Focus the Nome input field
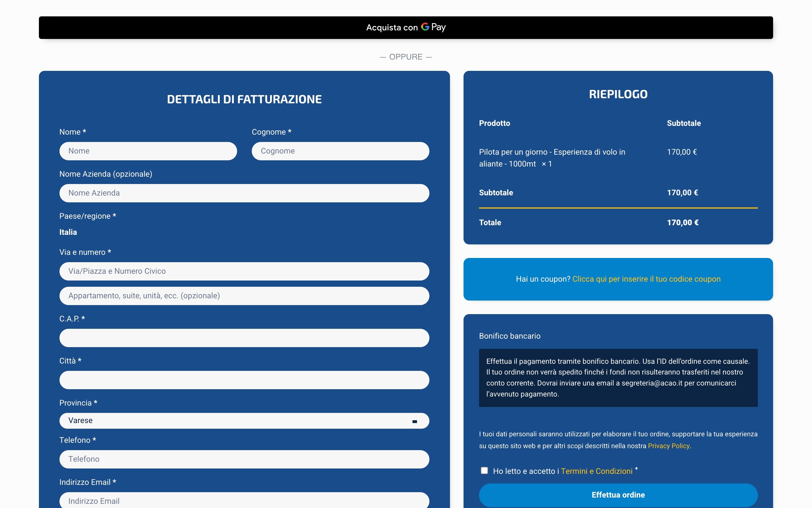 coord(148,151)
